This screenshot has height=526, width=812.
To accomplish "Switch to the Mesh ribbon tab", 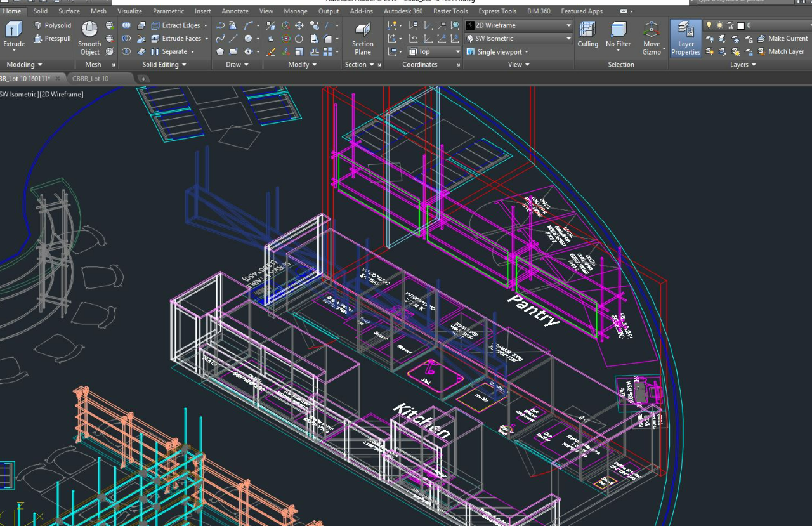I will [x=98, y=11].
